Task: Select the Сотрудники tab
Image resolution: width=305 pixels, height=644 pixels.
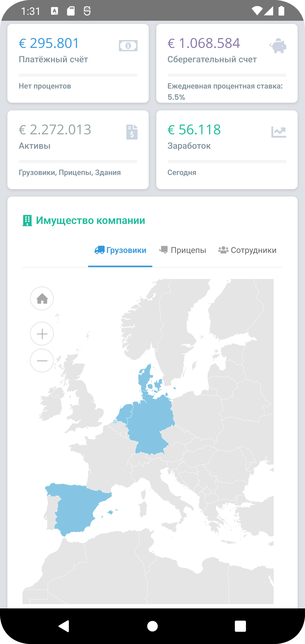Action: pos(247,250)
